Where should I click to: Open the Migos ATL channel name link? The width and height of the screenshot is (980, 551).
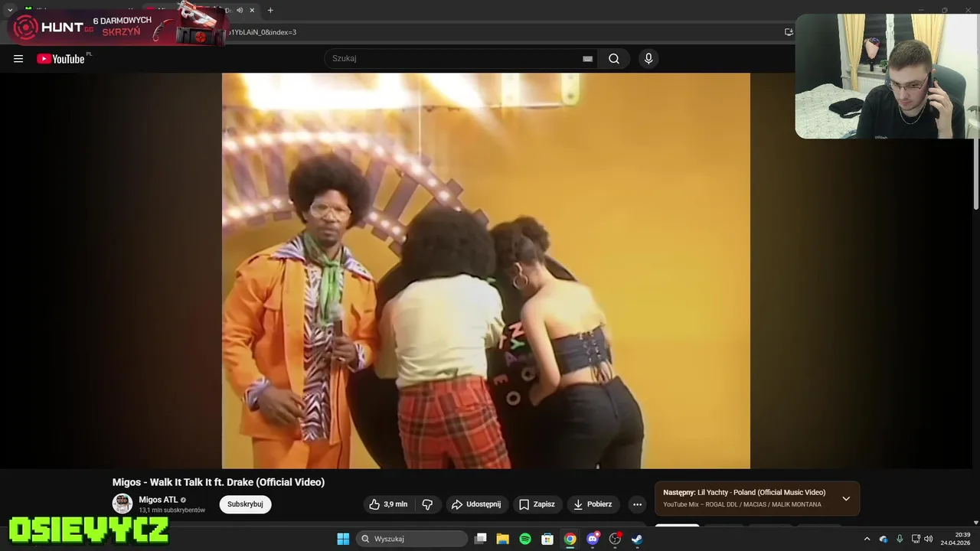point(158,500)
